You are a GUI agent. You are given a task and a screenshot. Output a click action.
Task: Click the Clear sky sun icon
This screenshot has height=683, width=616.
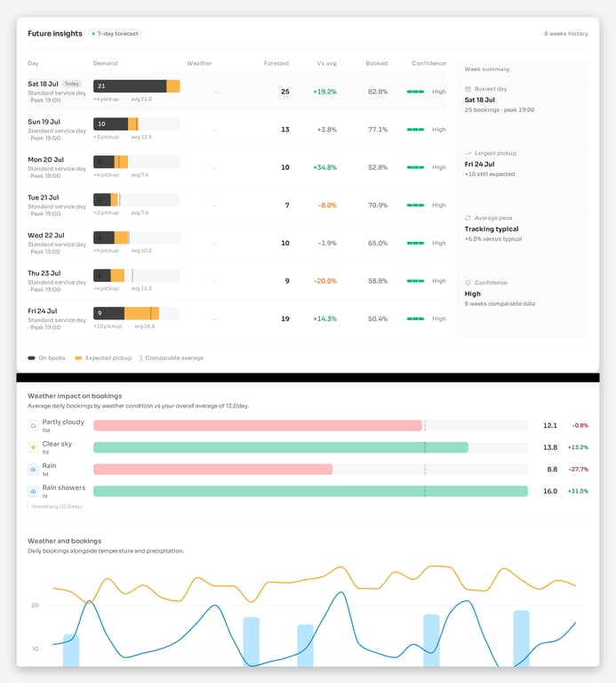tap(33, 447)
